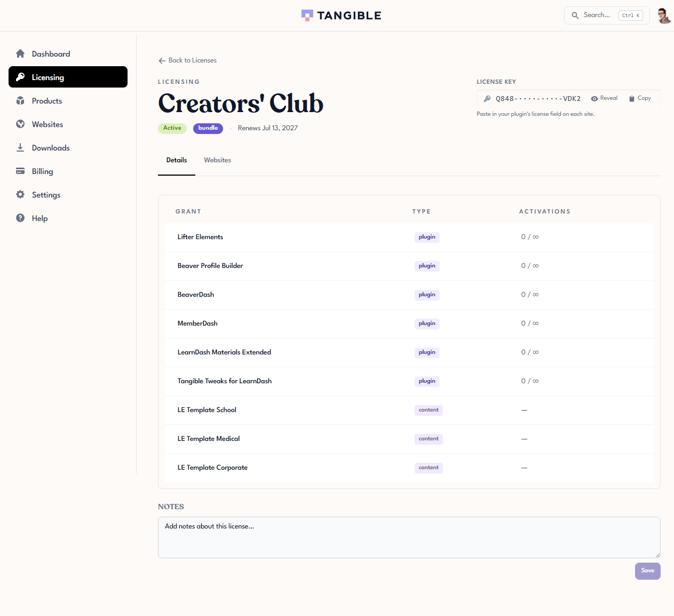The height and width of the screenshot is (616, 674).
Task: Open Dashboard from the sidebar
Action: click(x=68, y=53)
